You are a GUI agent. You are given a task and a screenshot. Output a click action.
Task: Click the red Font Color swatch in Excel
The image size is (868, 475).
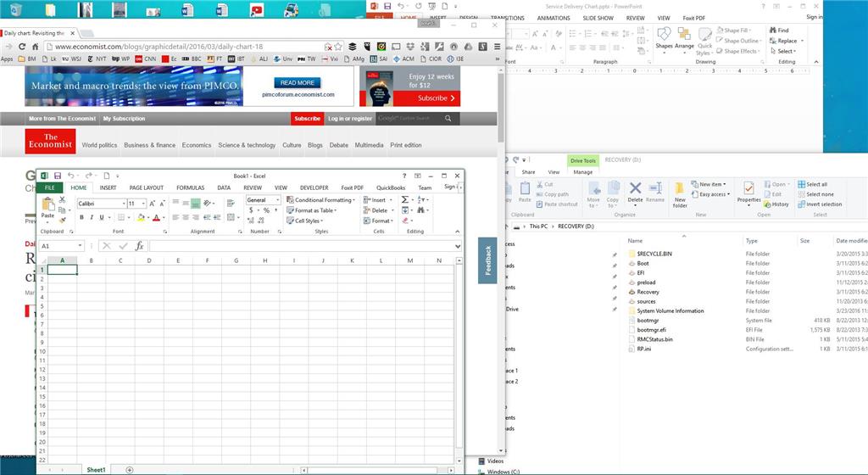[157, 218]
